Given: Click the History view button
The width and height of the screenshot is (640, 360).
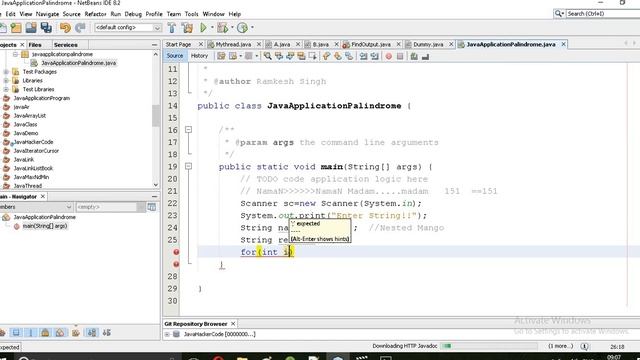Looking at the screenshot, I should [199, 56].
